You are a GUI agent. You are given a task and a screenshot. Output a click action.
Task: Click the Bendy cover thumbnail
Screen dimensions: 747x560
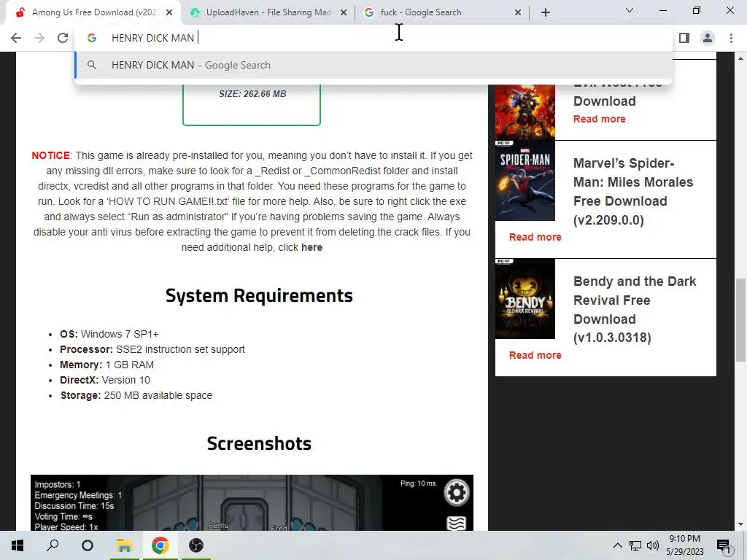coord(525,299)
